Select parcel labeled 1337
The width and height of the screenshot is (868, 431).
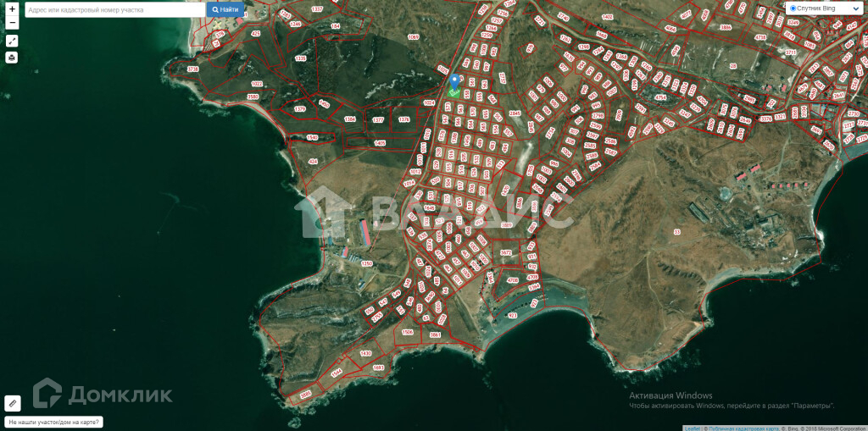pyautogui.click(x=317, y=9)
